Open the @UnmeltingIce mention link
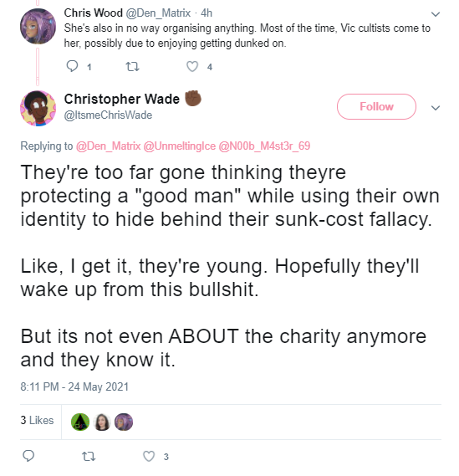459x476 pixels. (179, 146)
